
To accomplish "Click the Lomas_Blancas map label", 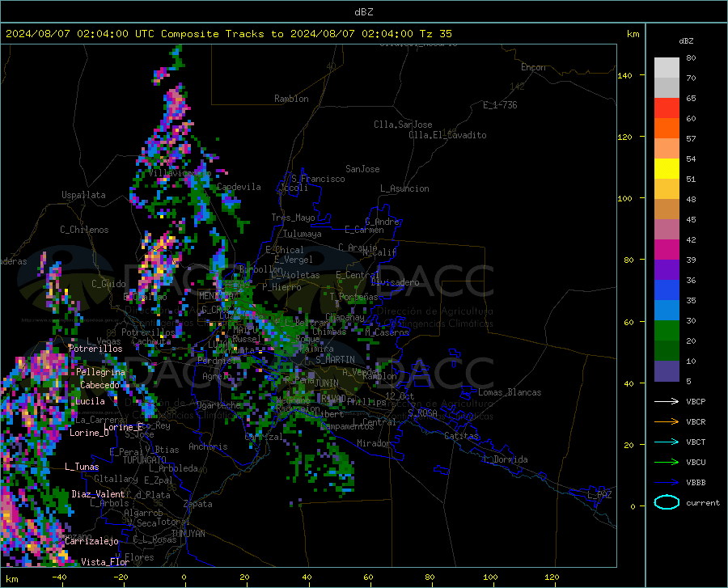I will pos(510,392).
